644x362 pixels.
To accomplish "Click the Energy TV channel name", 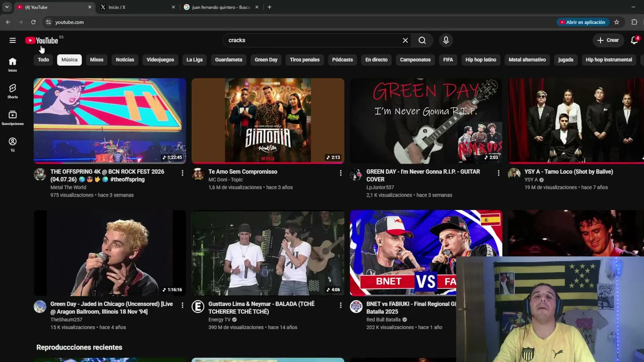I will (219, 320).
